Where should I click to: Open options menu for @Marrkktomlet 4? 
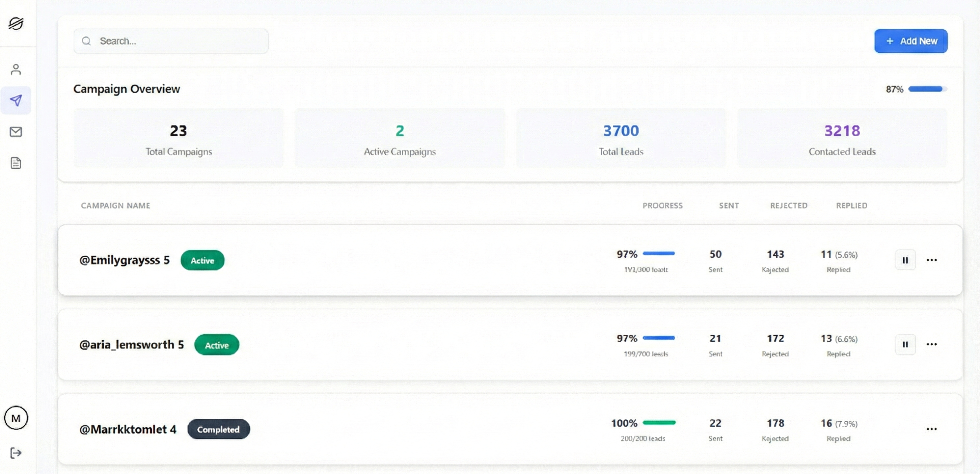click(932, 429)
